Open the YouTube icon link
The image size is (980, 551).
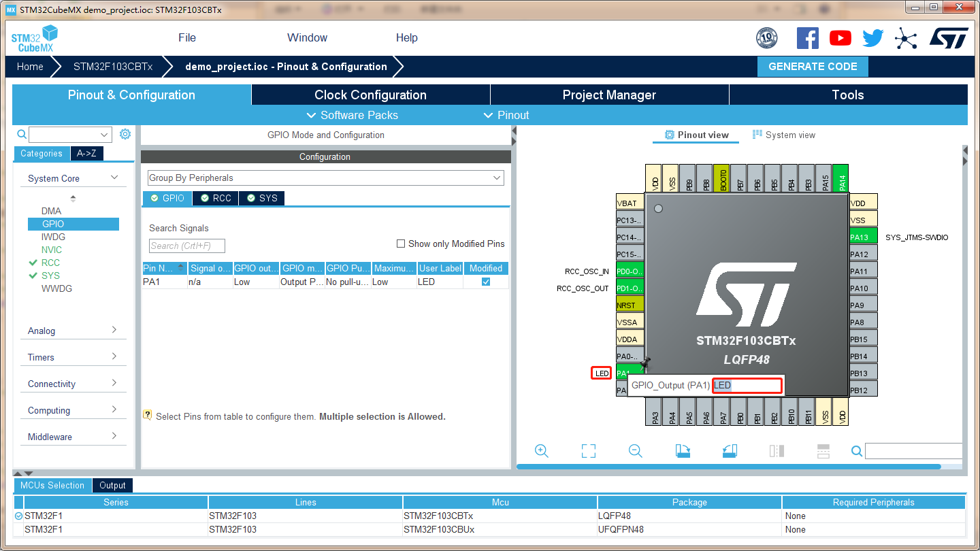click(840, 38)
